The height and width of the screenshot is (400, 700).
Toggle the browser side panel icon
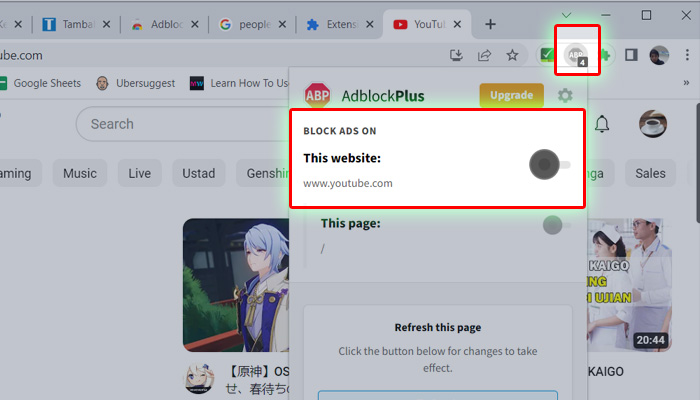[631, 55]
